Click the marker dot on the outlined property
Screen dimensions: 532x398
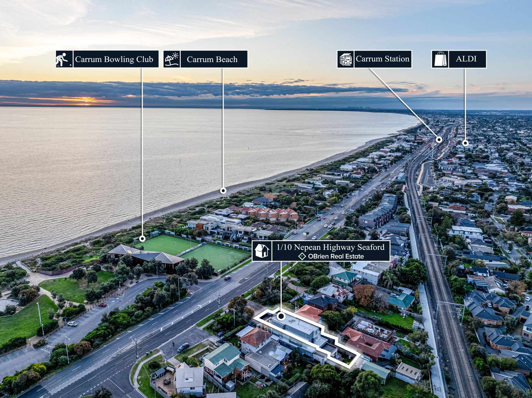coord(281,316)
